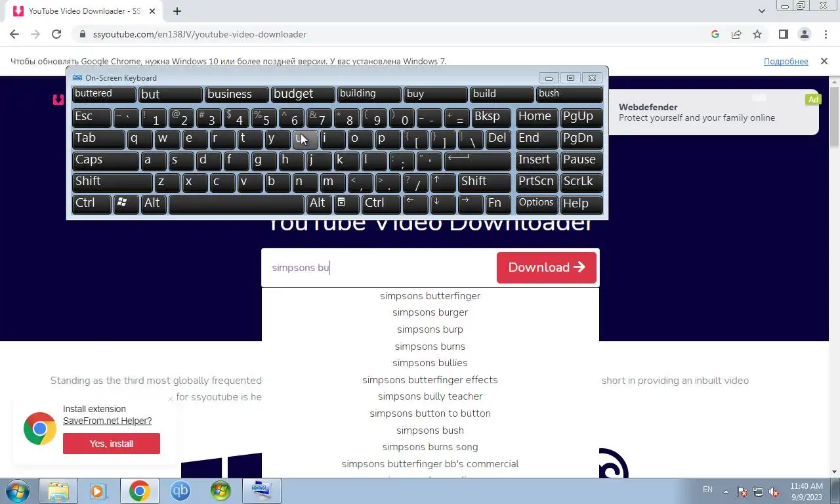
Task: Choose suggestion simpsons butterfinger
Action: pos(430,296)
